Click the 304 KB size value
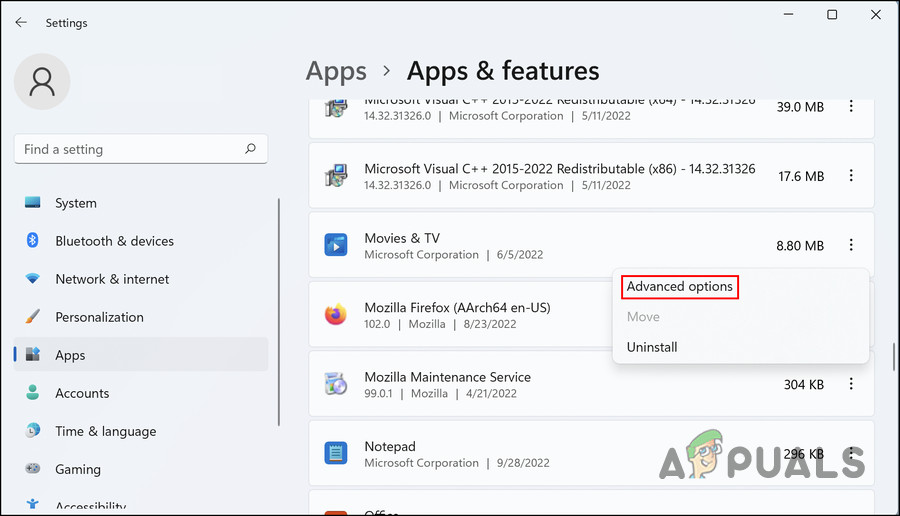Viewport: 900px width, 516px height. click(804, 385)
